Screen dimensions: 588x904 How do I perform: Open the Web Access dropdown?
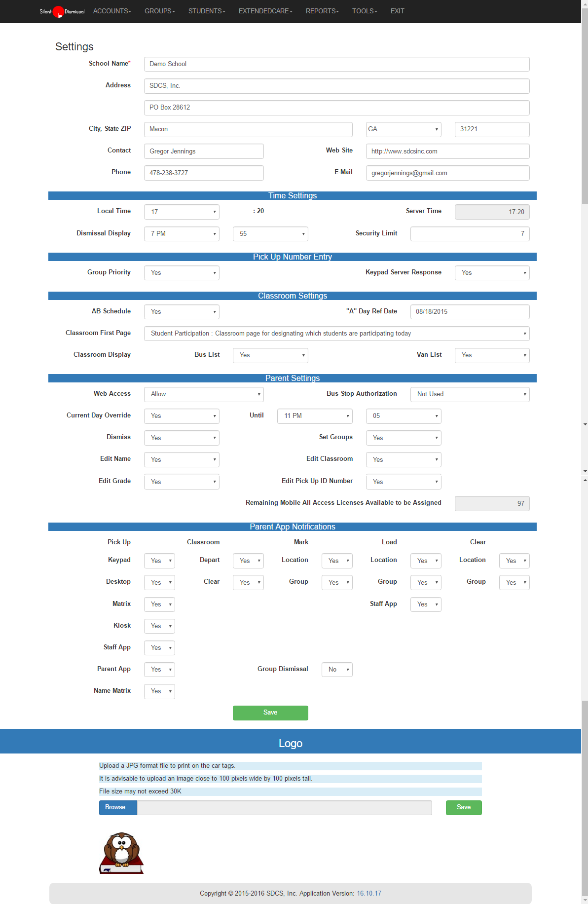tap(204, 394)
